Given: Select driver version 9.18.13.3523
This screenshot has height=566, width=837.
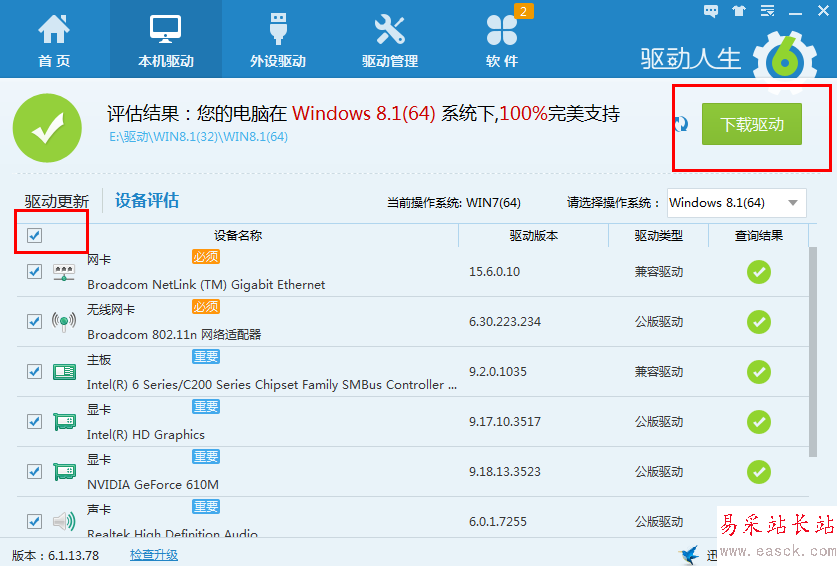Looking at the screenshot, I should click(504, 472).
